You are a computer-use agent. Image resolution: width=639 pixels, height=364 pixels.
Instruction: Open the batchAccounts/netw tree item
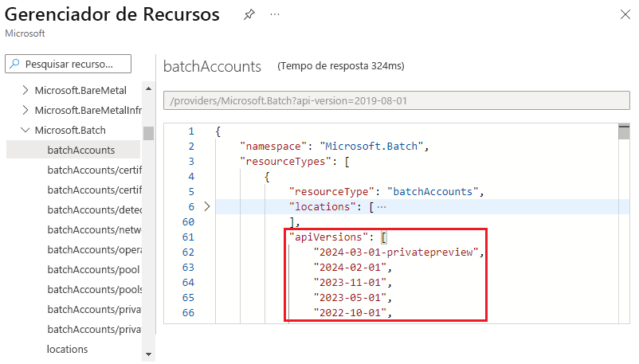tap(88, 229)
